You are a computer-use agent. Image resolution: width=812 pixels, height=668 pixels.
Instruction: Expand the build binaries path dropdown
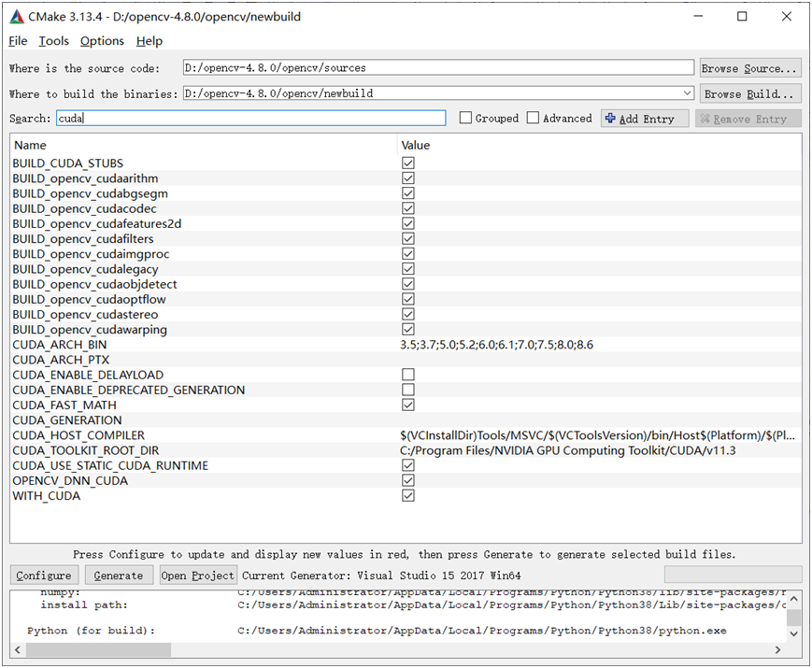pos(688,93)
